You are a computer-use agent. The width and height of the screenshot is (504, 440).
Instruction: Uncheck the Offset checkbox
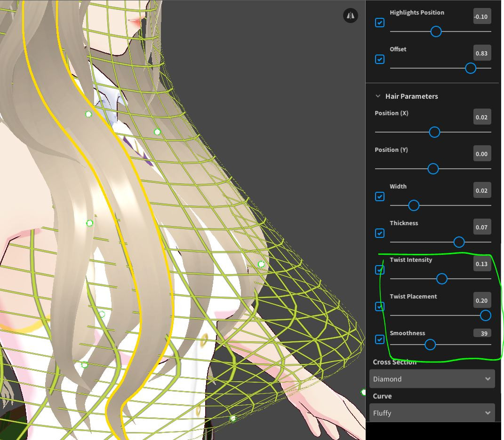[x=380, y=59]
